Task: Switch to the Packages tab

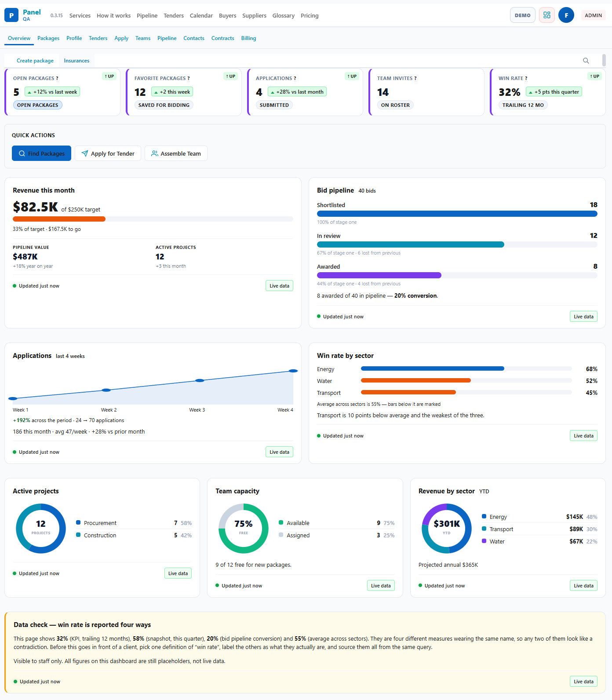Action: [x=48, y=38]
